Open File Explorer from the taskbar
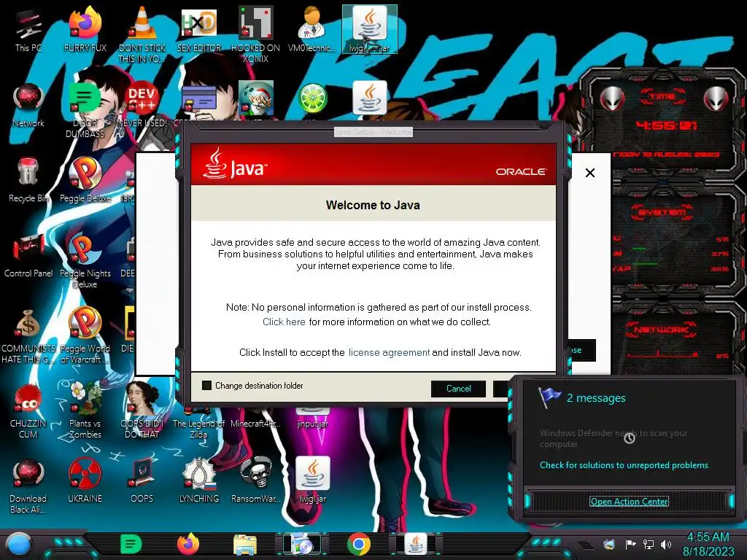Screen dimensions: 747x560 coord(245,545)
